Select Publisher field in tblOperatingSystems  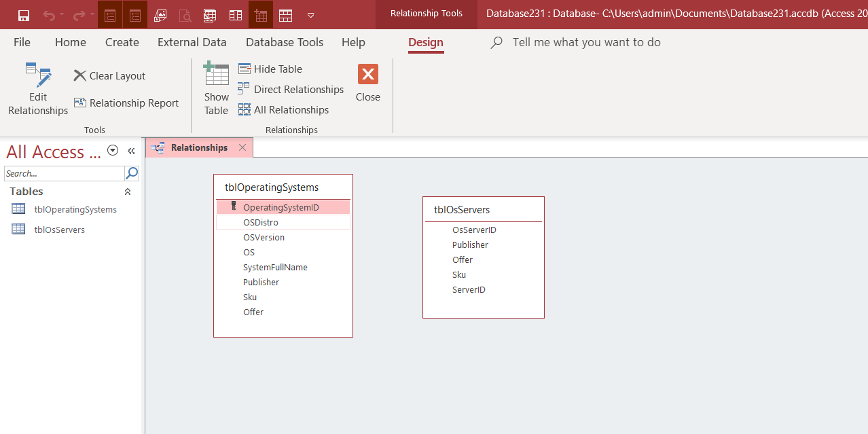click(283, 282)
